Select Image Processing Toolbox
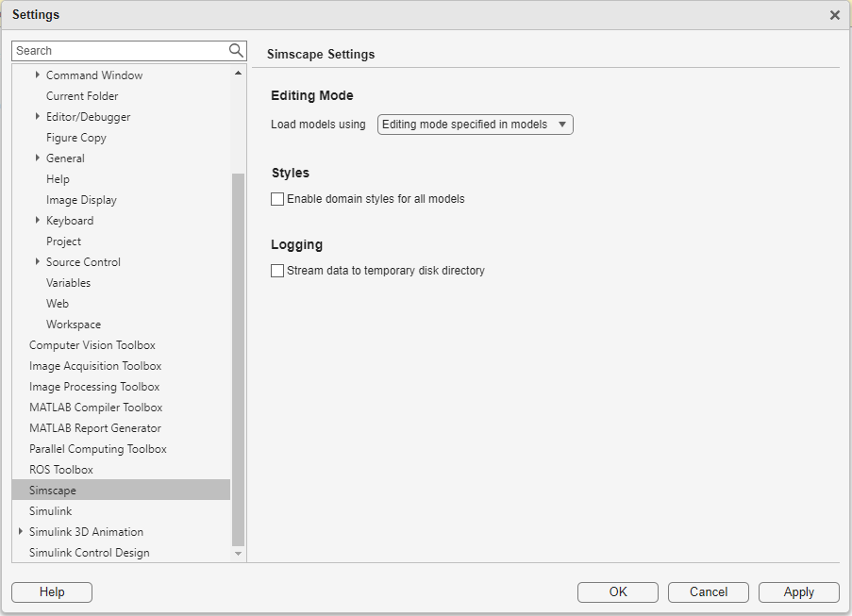The height and width of the screenshot is (616, 852). coord(94,387)
